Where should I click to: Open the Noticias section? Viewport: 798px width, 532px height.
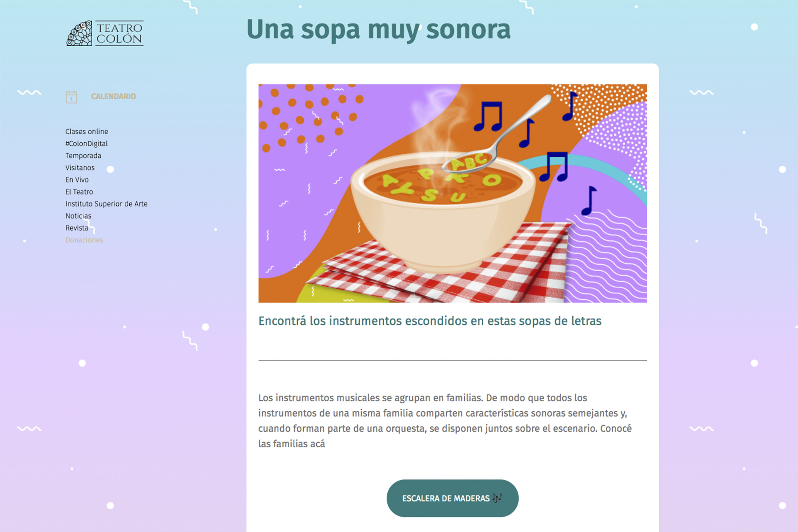pos(78,216)
